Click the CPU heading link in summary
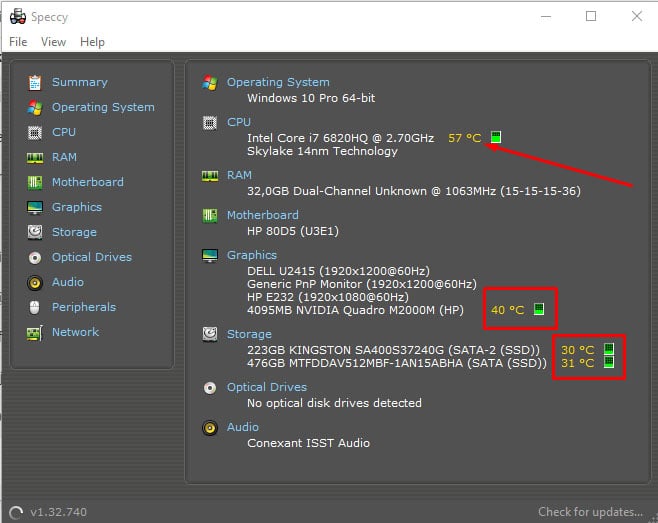658x523 pixels. pos(239,122)
